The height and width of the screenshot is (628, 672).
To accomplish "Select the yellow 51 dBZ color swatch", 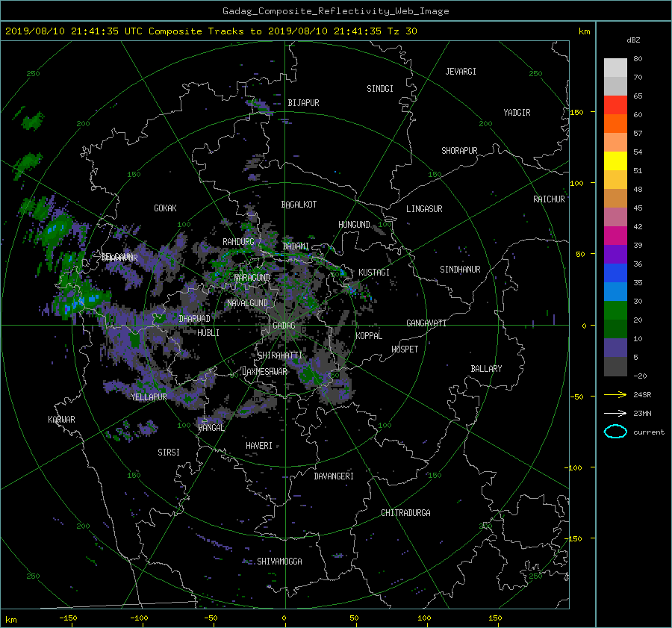I will pyautogui.click(x=615, y=161).
